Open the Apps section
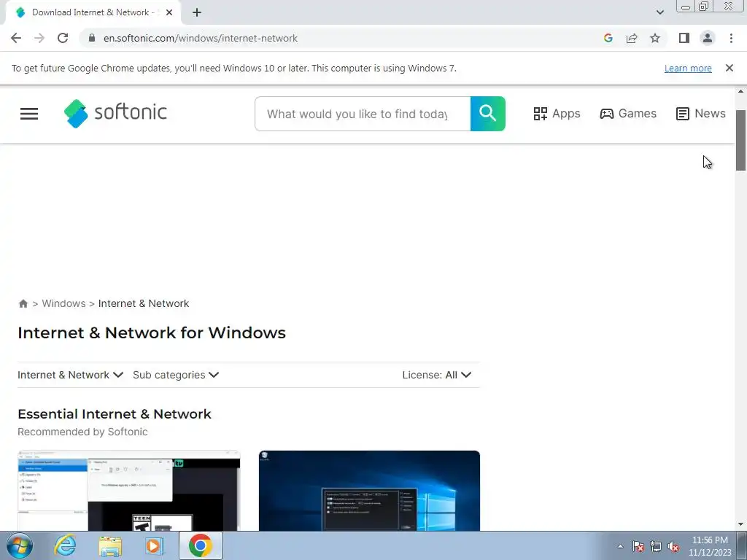 557,114
